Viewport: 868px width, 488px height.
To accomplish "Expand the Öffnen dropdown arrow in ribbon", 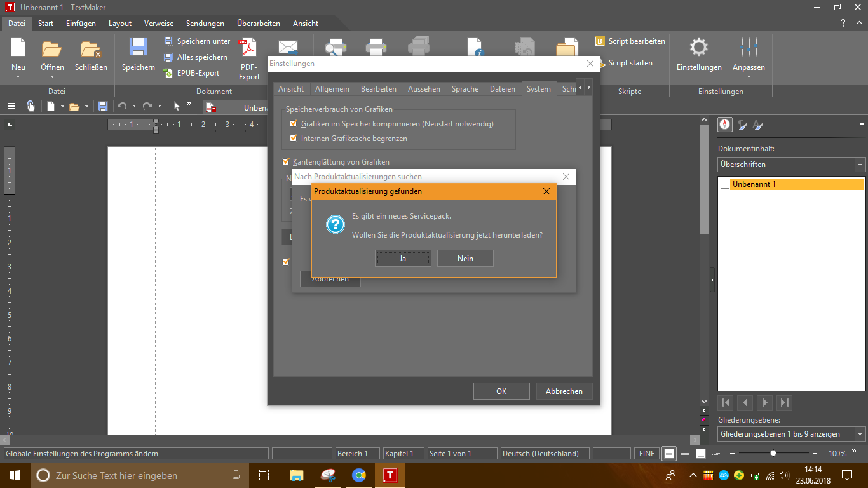I will tap(52, 77).
